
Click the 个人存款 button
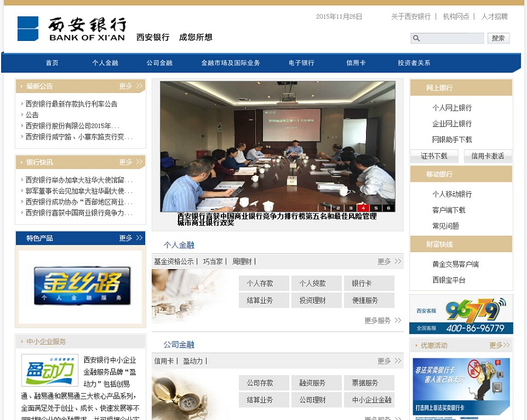pos(264,283)
